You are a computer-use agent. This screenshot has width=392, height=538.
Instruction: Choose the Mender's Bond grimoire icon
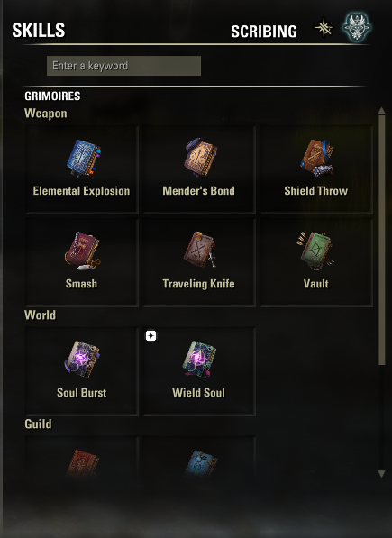pyautogui.click(x=201, y=157)
